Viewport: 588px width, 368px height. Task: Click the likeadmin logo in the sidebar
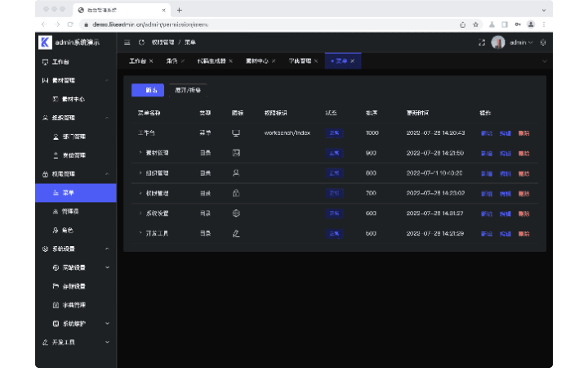pos(45,42)
